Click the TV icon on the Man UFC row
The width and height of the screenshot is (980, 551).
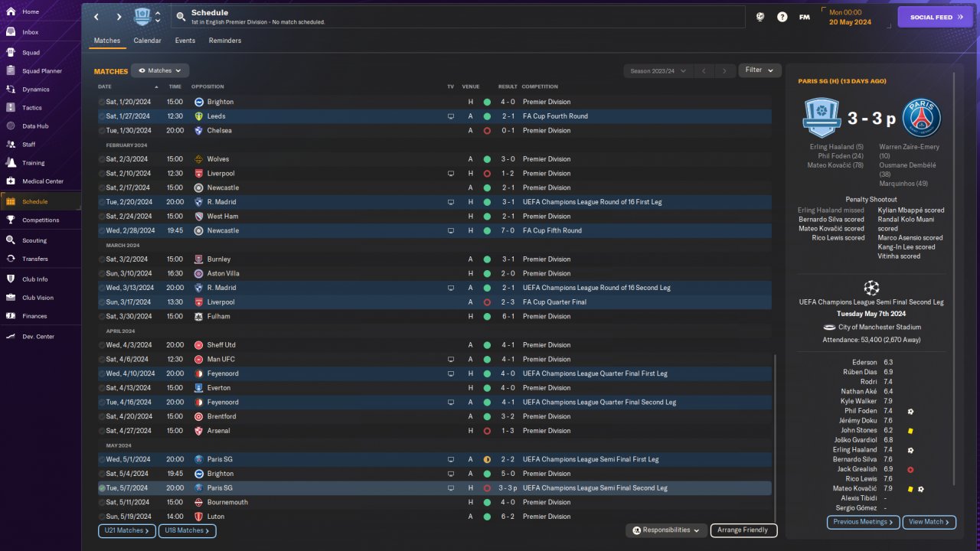pos(451,359)
